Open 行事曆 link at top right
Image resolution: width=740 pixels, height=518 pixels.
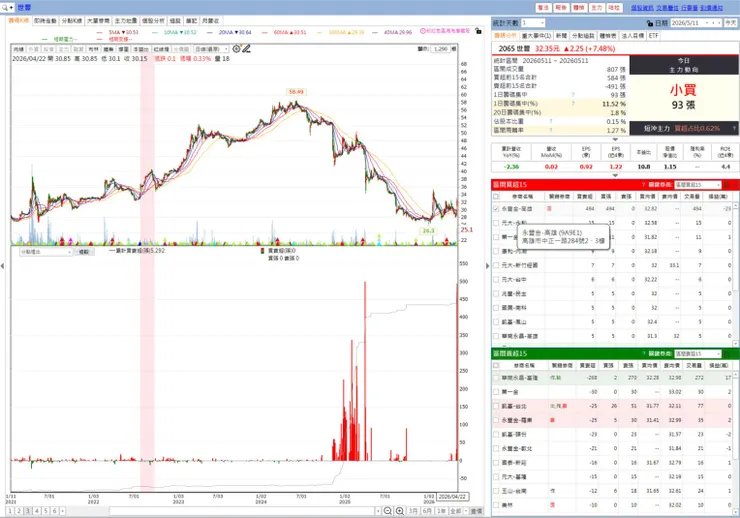point(689,8)
